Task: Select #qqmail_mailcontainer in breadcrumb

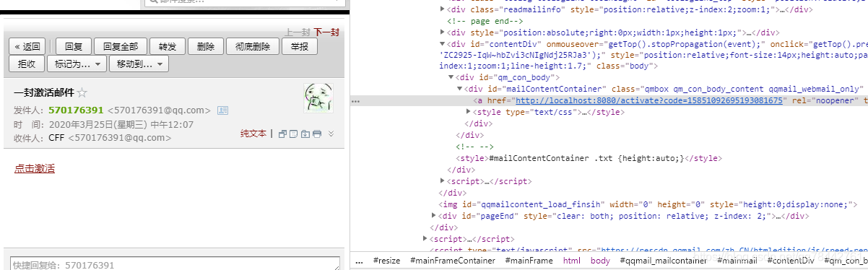Action: tap(664, 261)
